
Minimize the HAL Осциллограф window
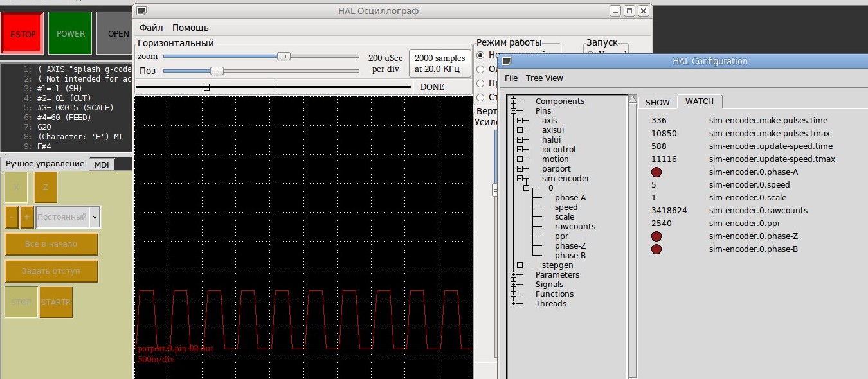616,11
